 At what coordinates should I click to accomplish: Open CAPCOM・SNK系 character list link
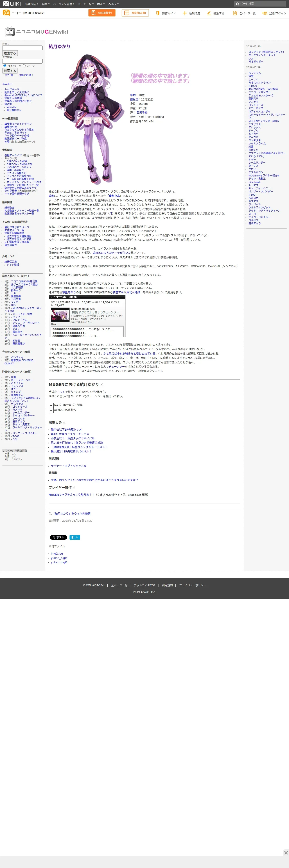pyautogui.click(x=17, y=161)
